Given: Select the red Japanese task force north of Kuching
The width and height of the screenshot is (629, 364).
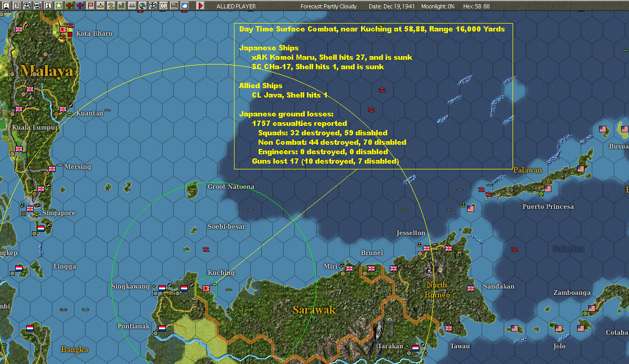Looking at the screenshot, I should click(206, 249).
